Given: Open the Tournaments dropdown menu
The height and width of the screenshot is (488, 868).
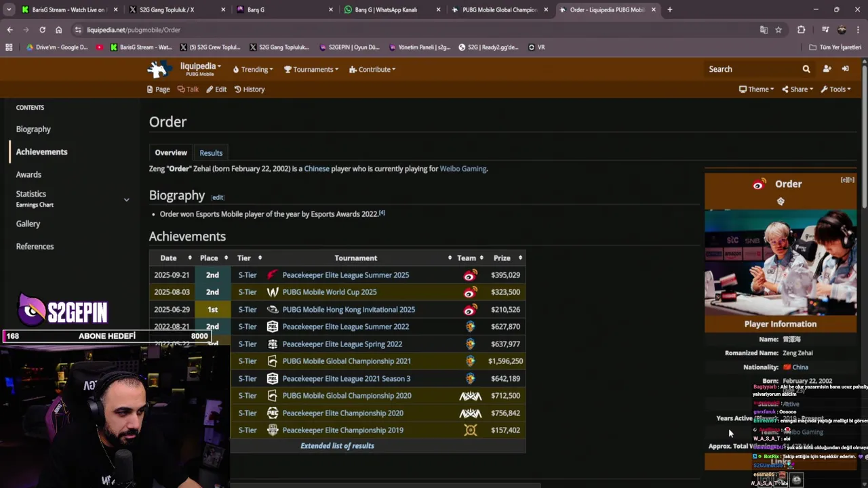Looking at the screenshot, I should pos(311,69).
